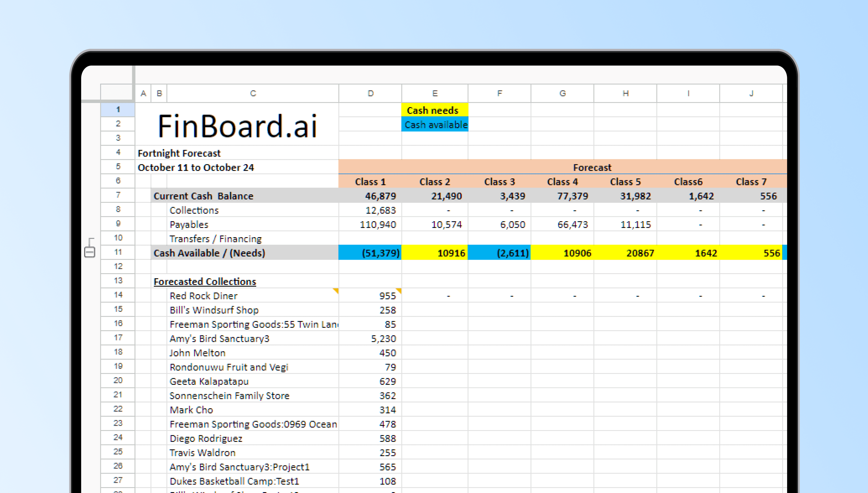Select column C header
The width and height of the screenshot is (868, 493).
point(253,94)
